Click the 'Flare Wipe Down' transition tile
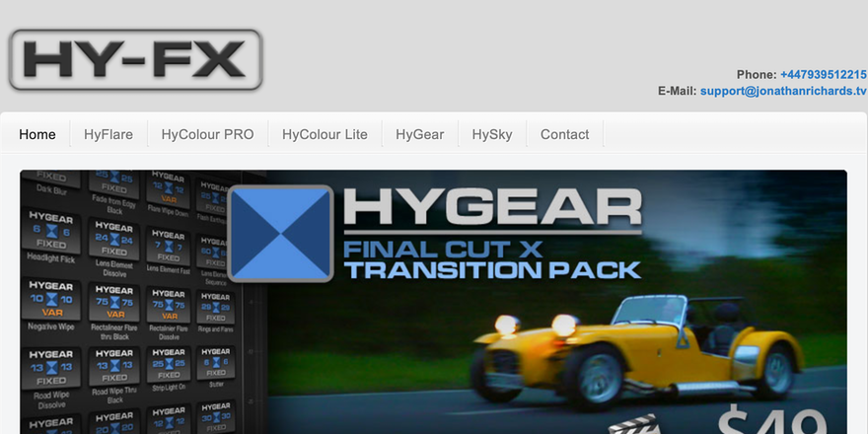Viewport: 868px width, 434px height. pos(169,193)
